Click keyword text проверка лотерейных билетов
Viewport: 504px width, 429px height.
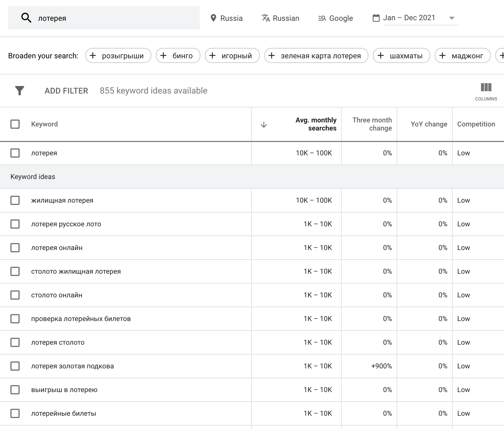point(81,319)
